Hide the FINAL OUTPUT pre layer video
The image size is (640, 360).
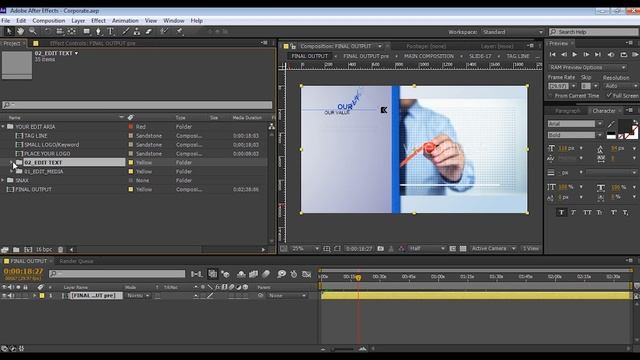tap(4, 296)
